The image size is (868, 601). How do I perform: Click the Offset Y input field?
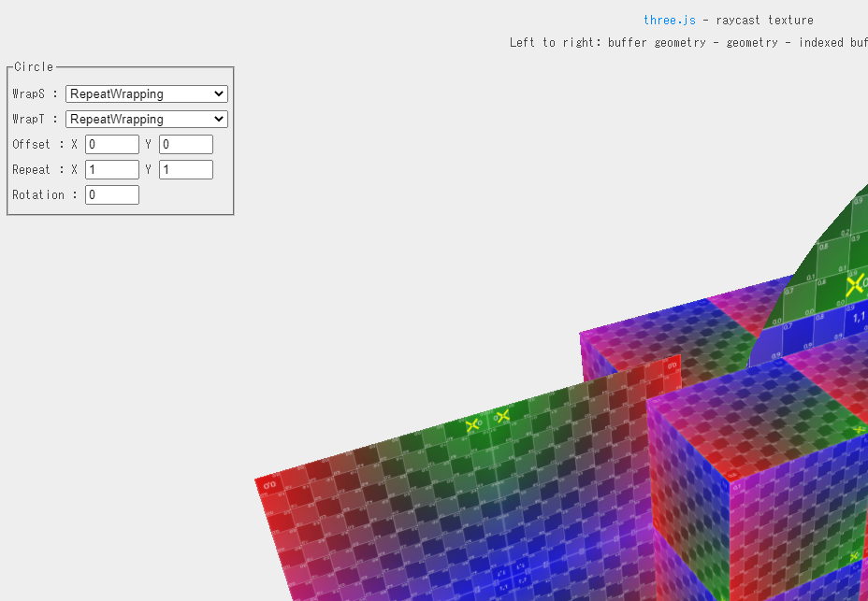(185, 144)
